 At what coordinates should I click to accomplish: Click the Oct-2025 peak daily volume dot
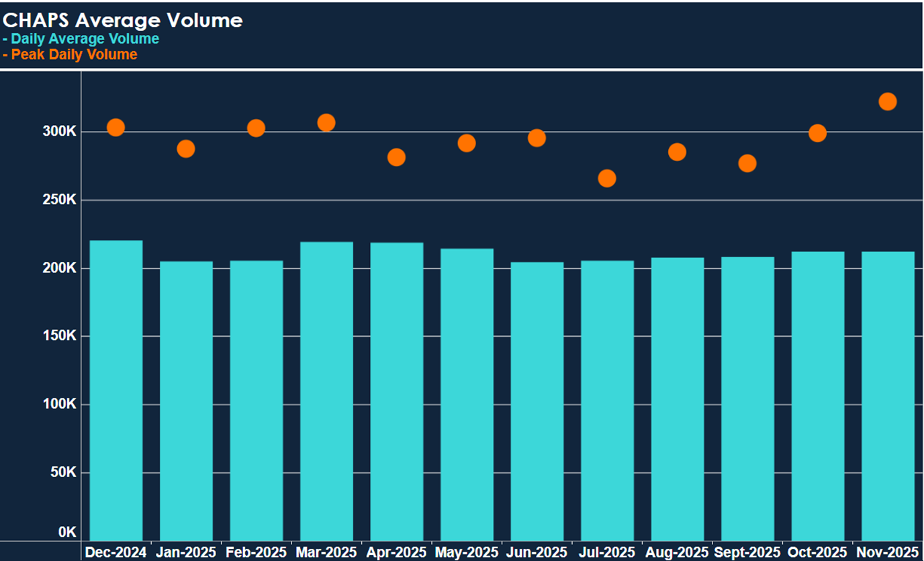pyautogui.click(x=817, y=133)
